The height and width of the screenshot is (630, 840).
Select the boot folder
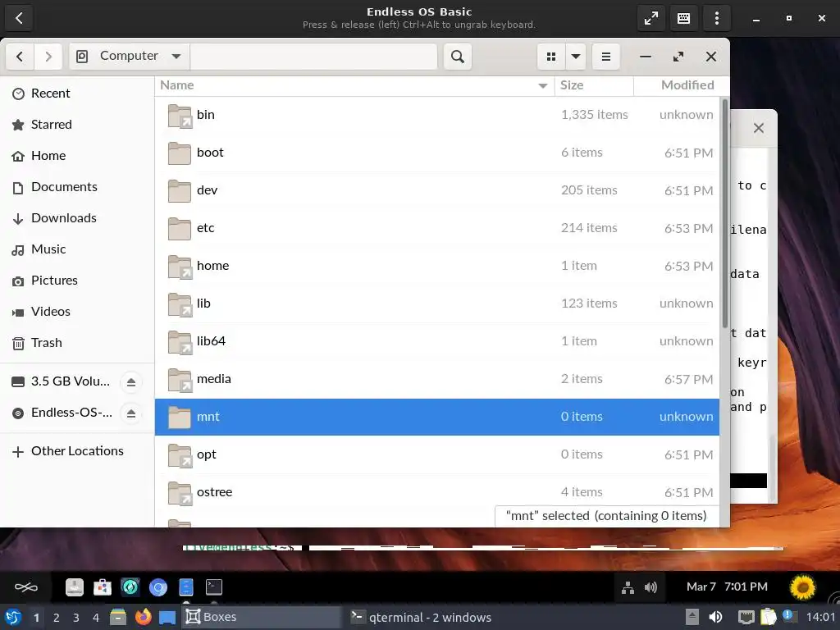[436, 153]
